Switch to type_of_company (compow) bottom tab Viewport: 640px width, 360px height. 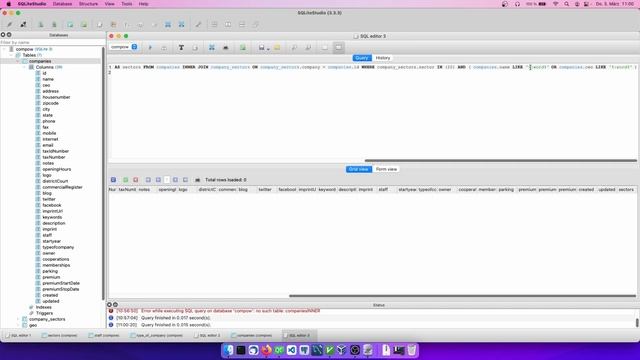(x=156, y=336)
